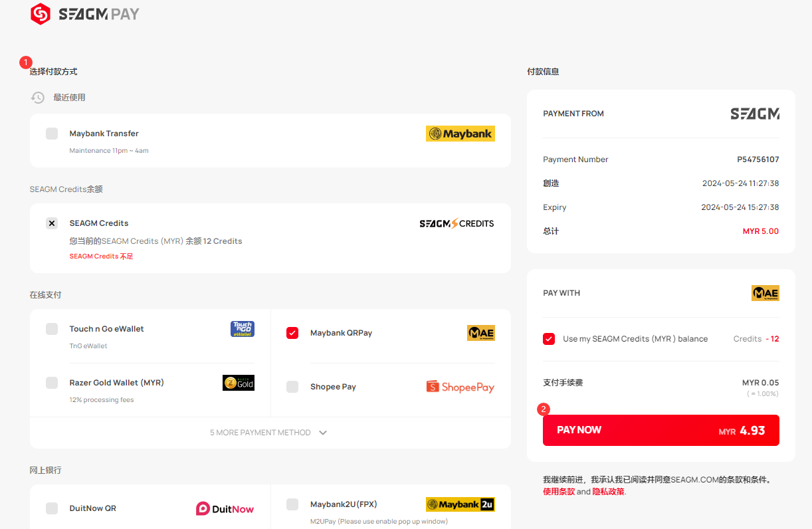Click the TnG eWallet subtitle

(x=88, y=346)
